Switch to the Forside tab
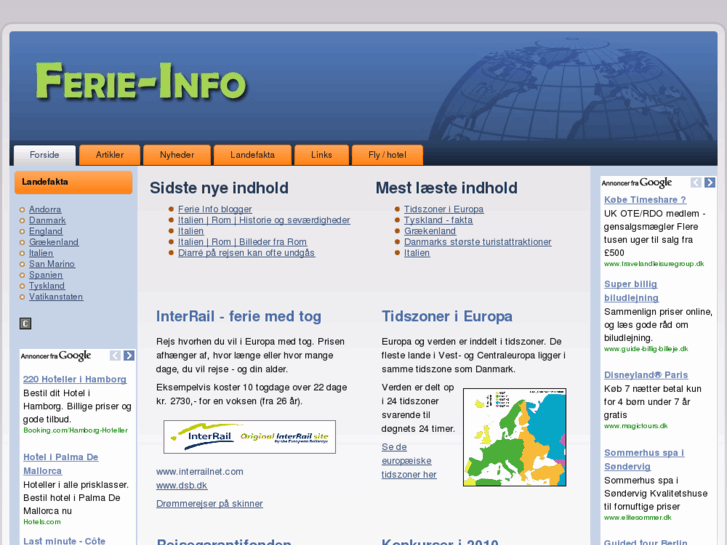This screenshot has width=727, height=545. [45, 155]
